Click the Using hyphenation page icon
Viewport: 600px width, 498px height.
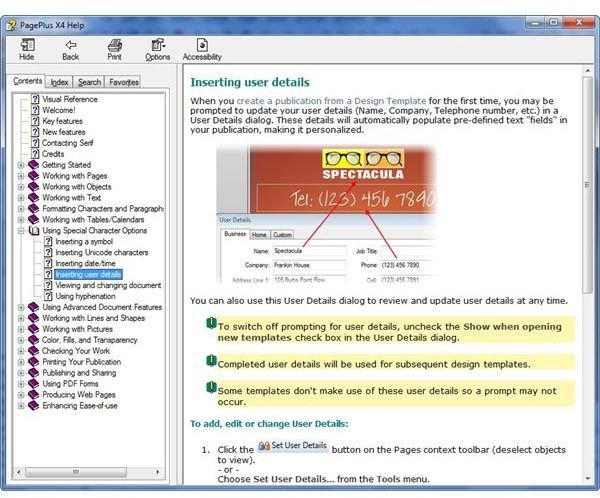point(48,296)
